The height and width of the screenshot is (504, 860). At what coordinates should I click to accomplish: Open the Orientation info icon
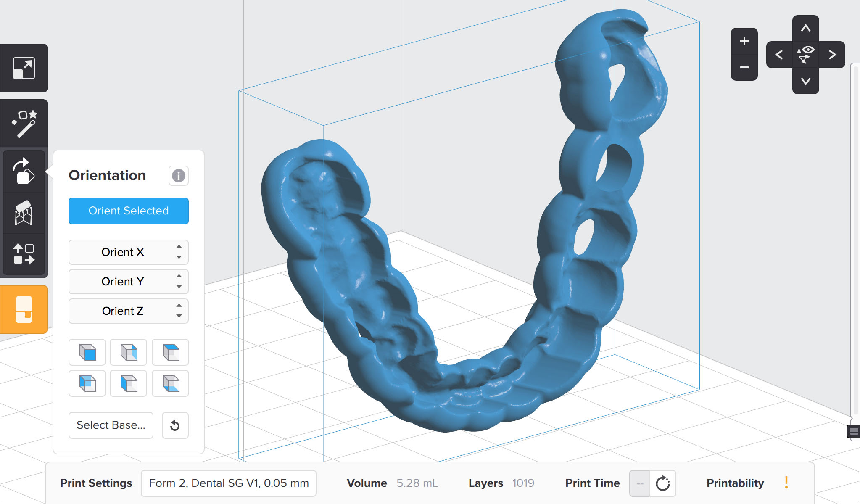(178, 176)
